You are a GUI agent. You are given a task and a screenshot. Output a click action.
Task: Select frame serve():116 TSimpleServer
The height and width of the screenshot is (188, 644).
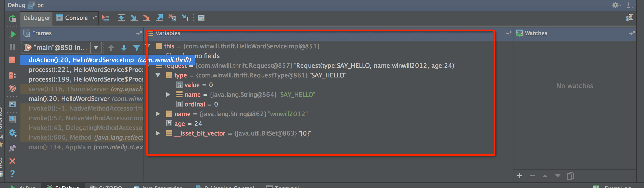(82, 89)
